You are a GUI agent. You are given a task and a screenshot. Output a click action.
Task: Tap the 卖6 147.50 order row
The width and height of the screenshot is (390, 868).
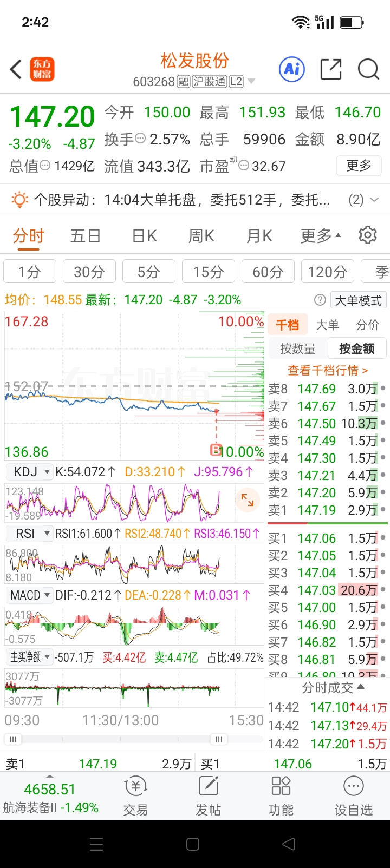point(327,424)
